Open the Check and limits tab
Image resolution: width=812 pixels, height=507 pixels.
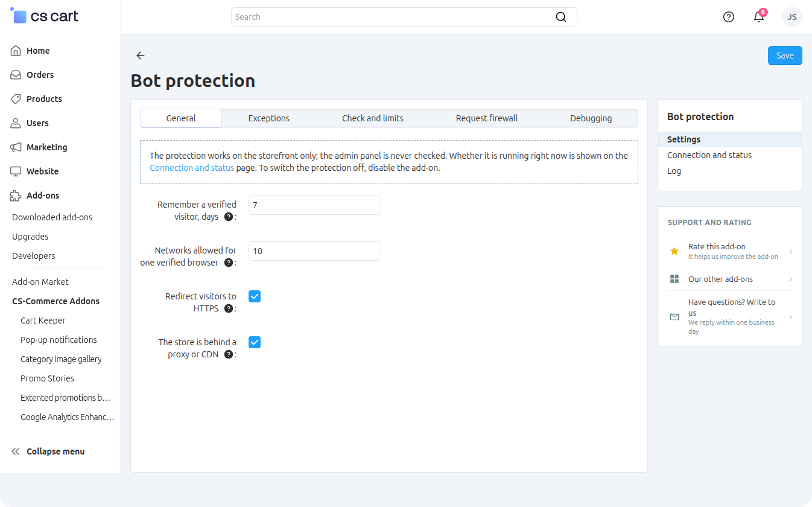click(373, 118)
